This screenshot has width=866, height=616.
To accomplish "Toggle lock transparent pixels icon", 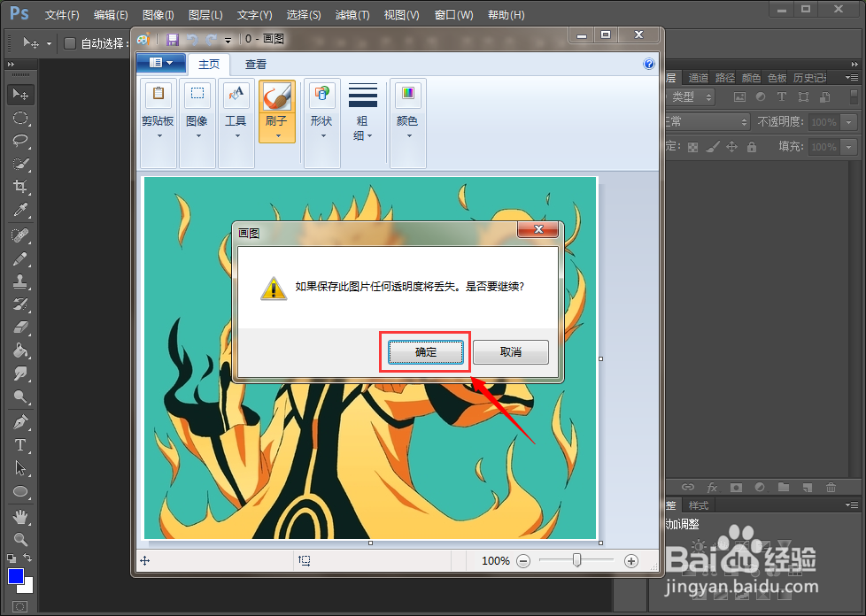I will [692, 147].
